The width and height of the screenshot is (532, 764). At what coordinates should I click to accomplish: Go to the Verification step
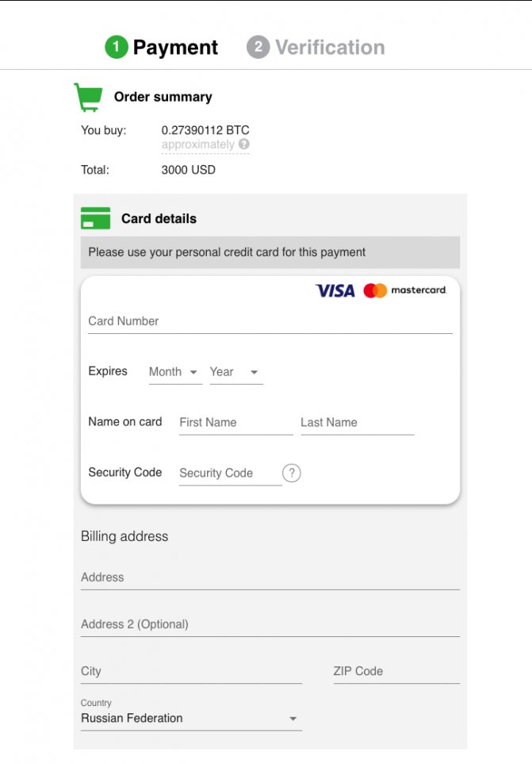(330, 48)
